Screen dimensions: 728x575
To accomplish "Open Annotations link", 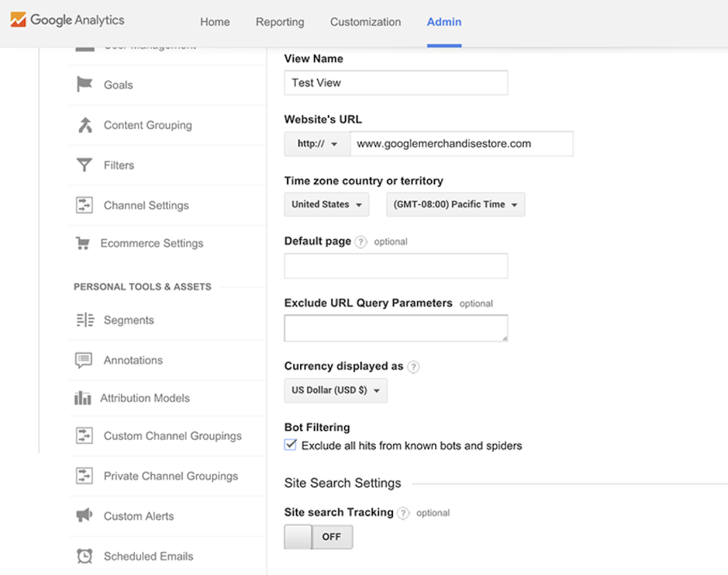I will (133, 360).
